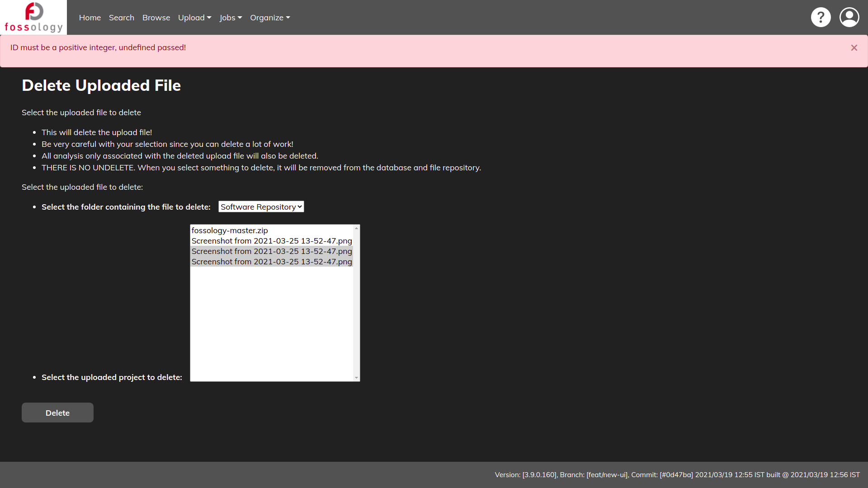Click the Delete button
Screen dimensions: 868x488
pos(57,413)
